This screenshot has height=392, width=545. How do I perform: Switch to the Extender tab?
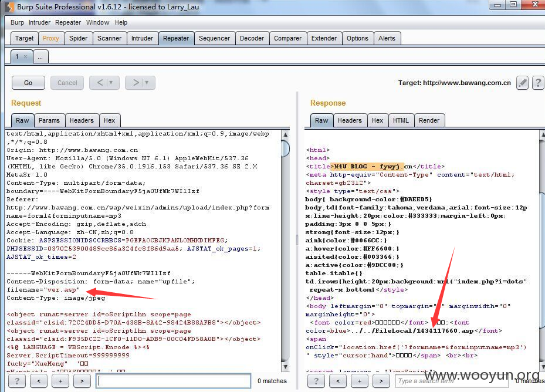(x=324, y=38)
